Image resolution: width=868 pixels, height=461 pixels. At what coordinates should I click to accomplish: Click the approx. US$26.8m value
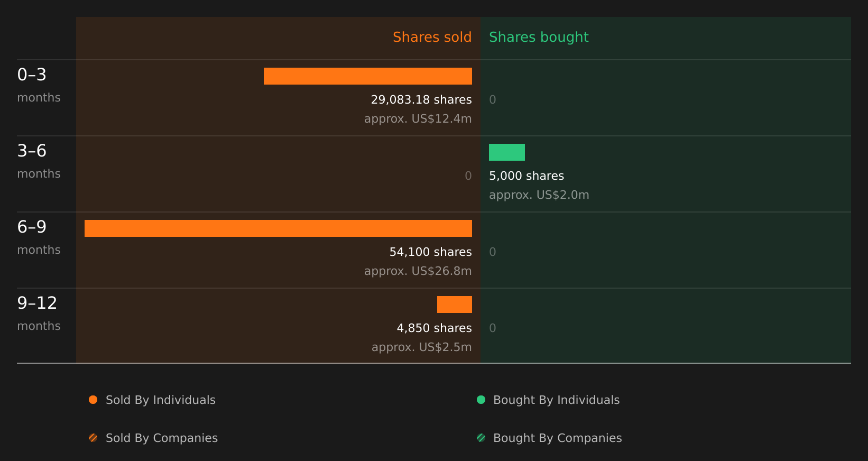[418, 271]
